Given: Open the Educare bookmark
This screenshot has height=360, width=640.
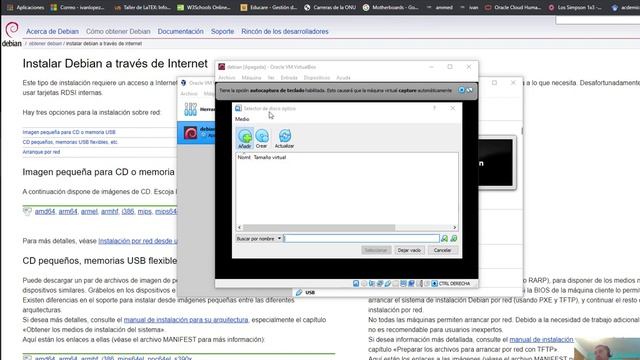Looking at the screenshot, I should pos(269,7).
